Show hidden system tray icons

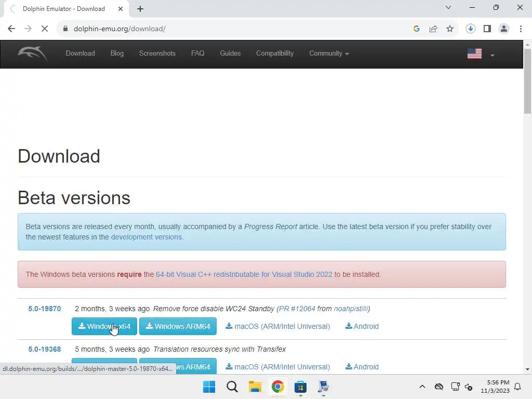(422, 387)
